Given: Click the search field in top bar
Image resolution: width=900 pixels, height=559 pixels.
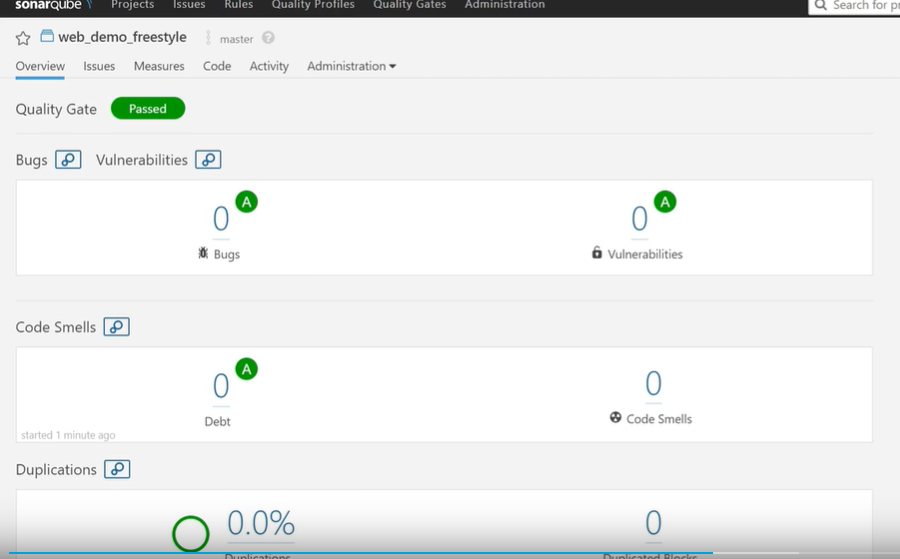Looking at the screenshot, I should [x=855, y=6].
